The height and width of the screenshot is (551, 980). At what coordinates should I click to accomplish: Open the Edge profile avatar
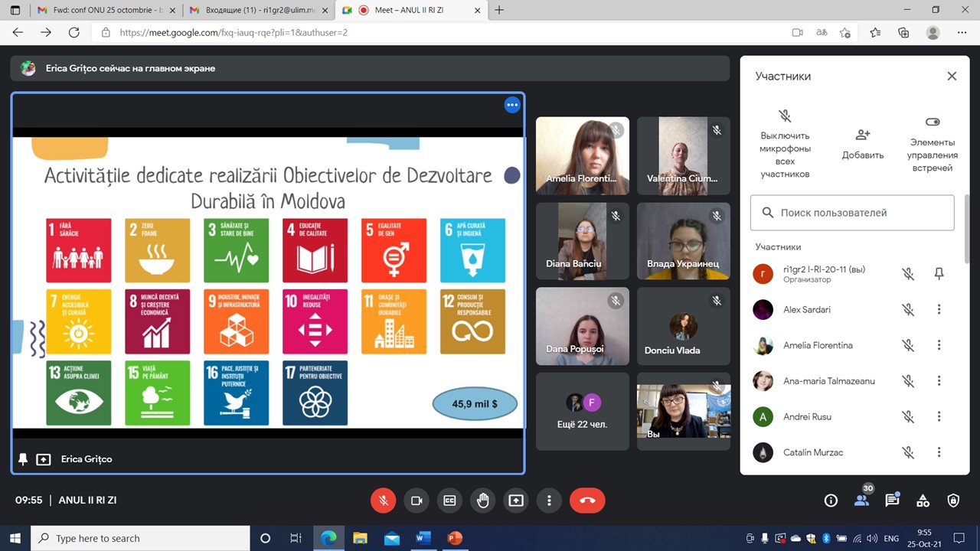(933, 32)
